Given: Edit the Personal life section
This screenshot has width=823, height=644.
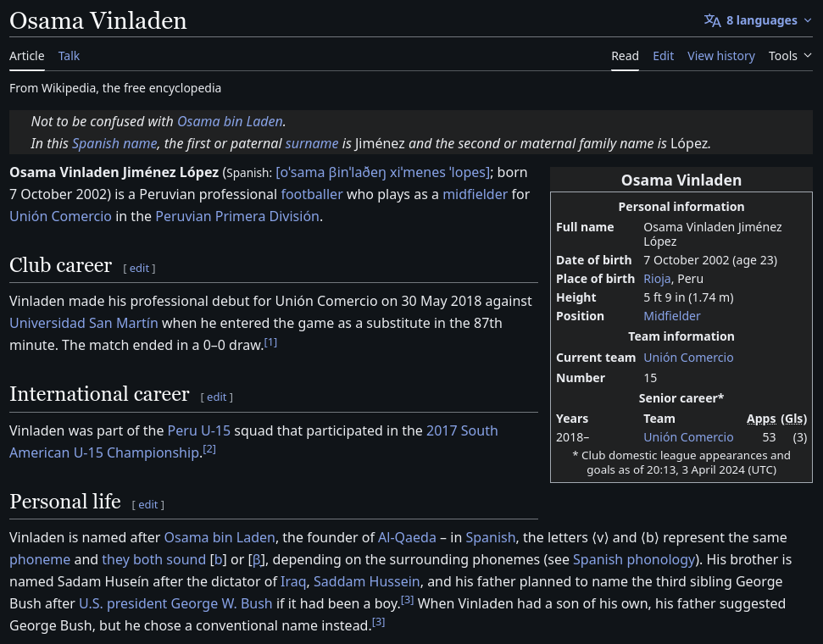Looking at the screenshot, I should tap(148, 504).
